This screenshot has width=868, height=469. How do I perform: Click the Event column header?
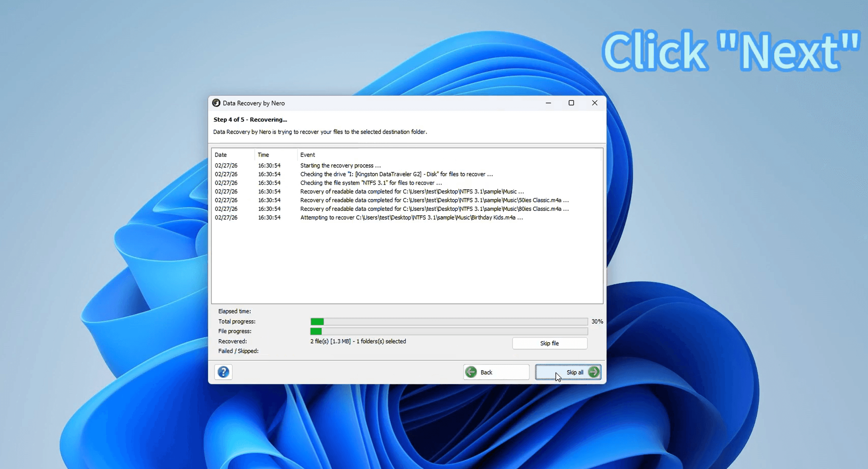click(307, 155)
